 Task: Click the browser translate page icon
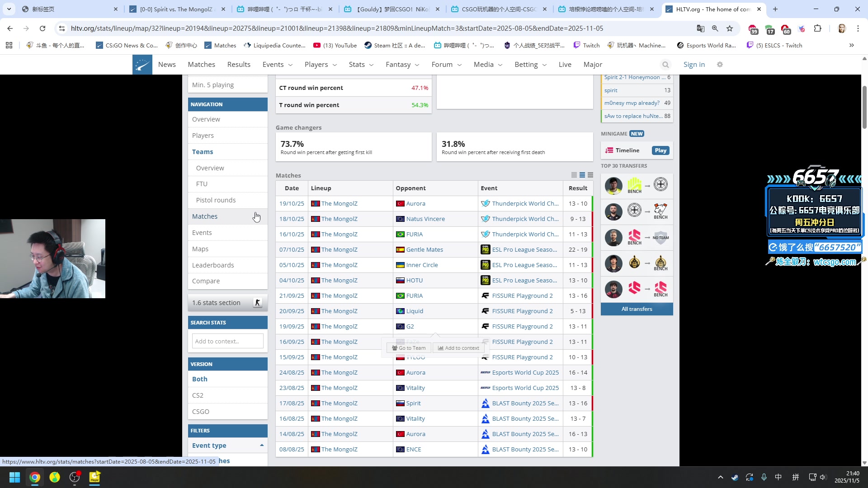coord(700,28)
